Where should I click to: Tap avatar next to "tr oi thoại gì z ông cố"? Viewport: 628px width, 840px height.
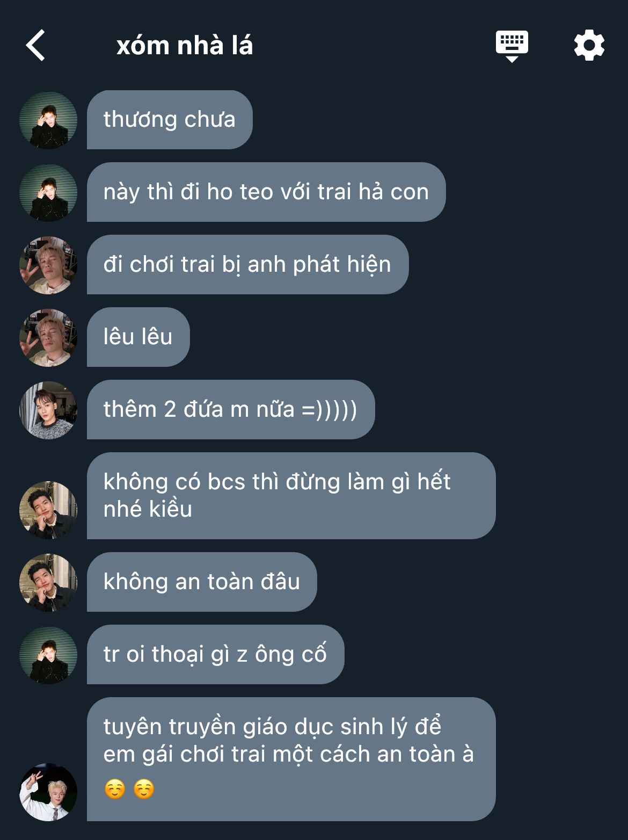click(48, 655)
